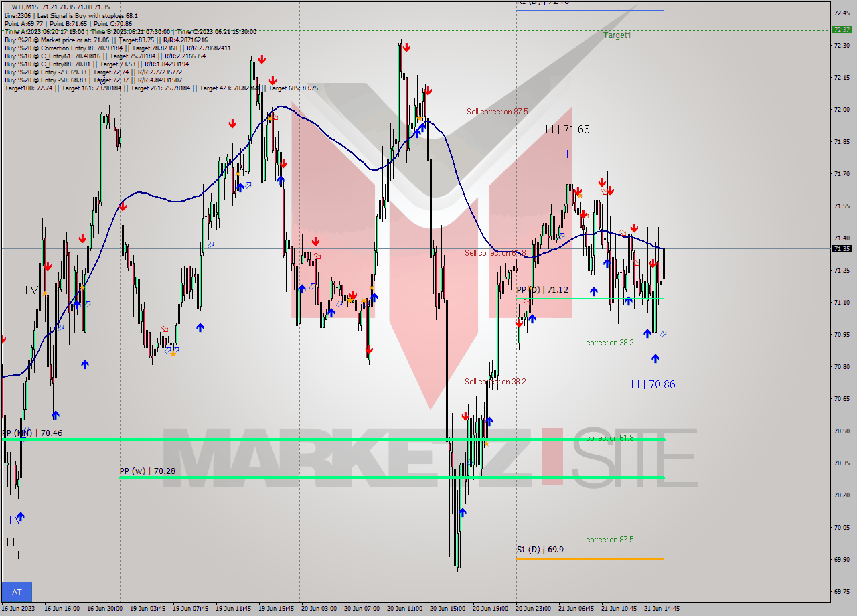
Task: Click the | | | 71.65 wave label
Action: 567,129
